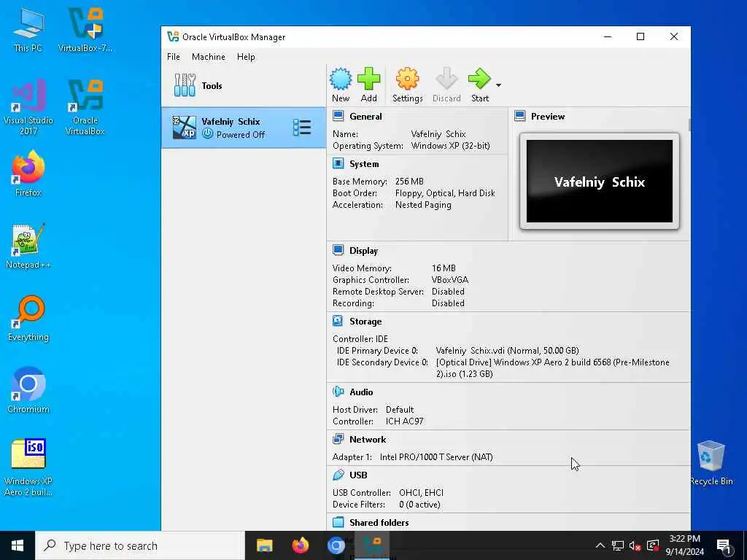Select the Firefox desktop shortcut
The width and height of the screenshot is (747, 560).
pyautogui.click(x=28, y=174)
